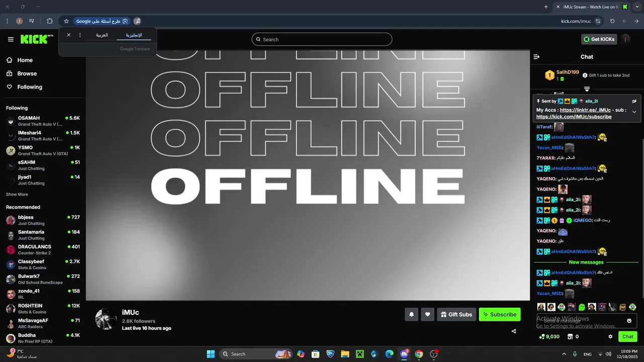The height and width of the screenshot is (362, 644).
Task: Select the Arabic tab in Google Translate popup
Action: pyautogui.click(x=102, y=35)
